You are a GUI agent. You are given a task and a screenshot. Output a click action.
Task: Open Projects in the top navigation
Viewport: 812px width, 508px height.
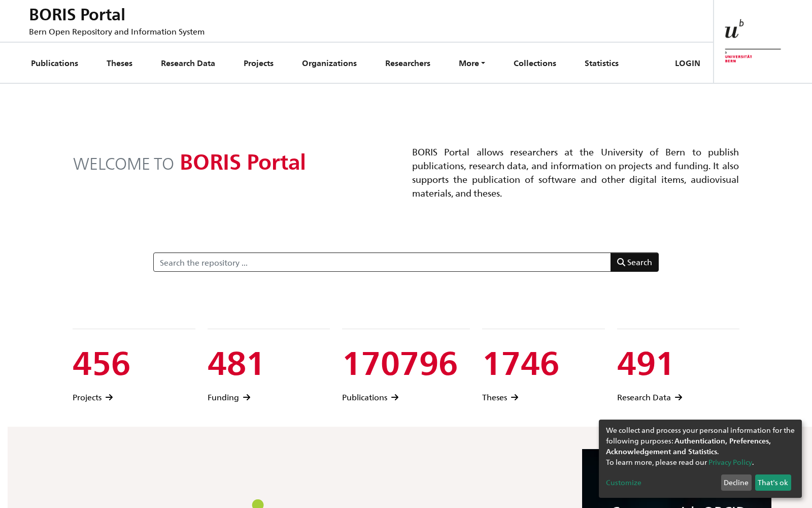click(258, 63)
